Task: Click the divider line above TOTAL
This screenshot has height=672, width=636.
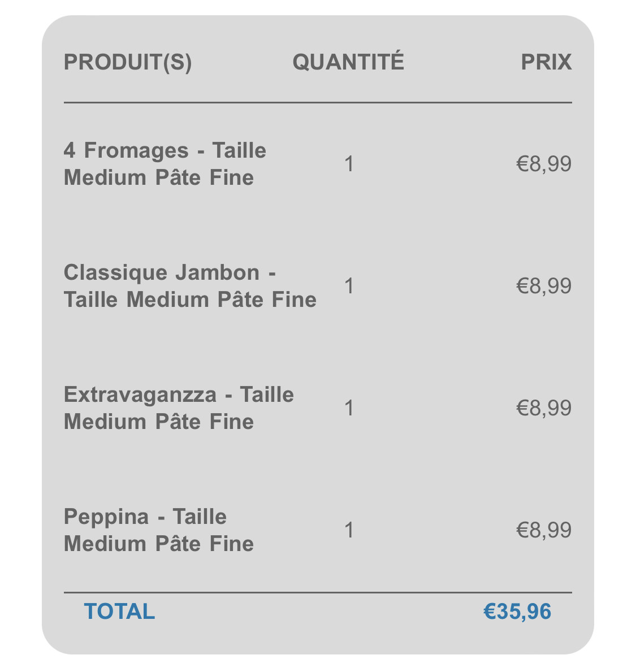Action: tap(318, 593)
